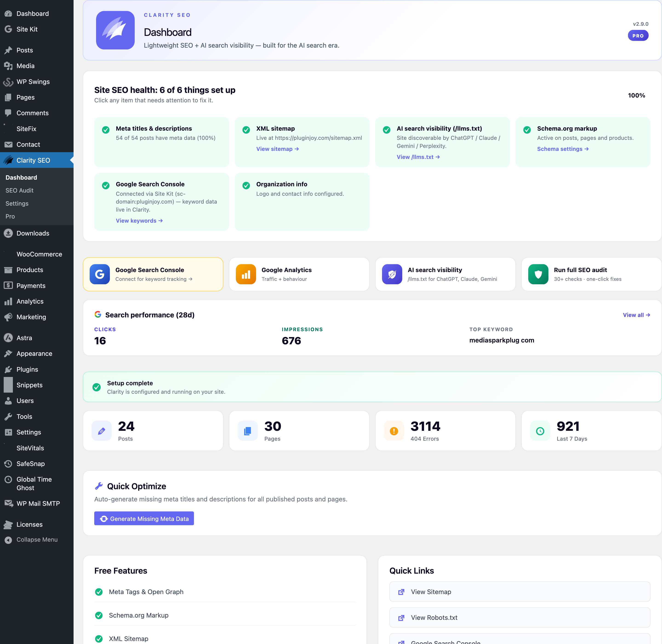The image size is (662, 644).
Task: Click the orange 404 Errors warning icon
Action: pyautogui.click(x=394, y=431)
